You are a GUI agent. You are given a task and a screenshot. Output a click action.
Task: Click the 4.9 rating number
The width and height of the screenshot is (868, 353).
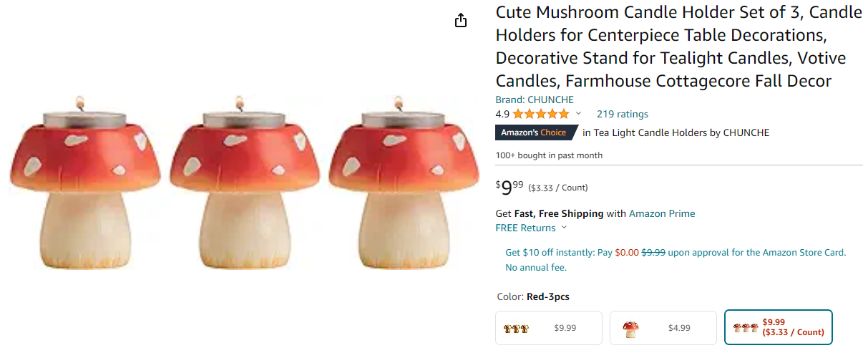[x=502, y=114]
